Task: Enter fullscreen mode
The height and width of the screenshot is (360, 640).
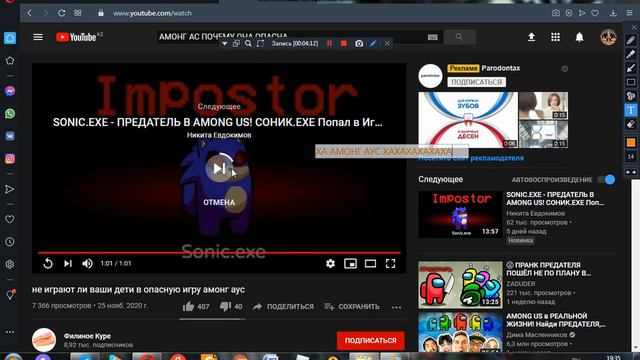Action: 390,264
